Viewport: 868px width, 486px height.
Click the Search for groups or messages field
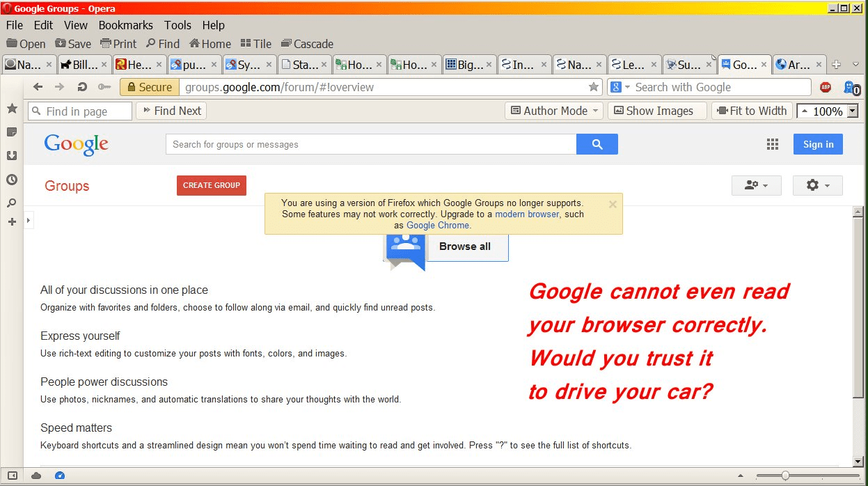[x=371, y=144]
